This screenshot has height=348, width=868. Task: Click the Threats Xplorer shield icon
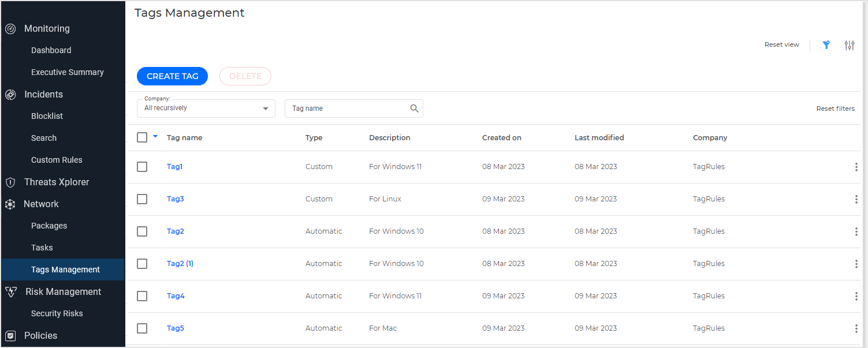tap(10, 182)
